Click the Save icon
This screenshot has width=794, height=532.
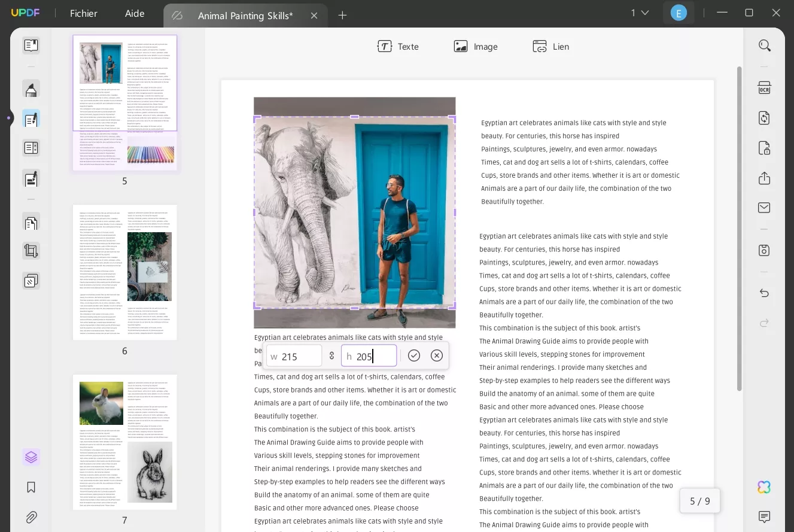[764, 250]
